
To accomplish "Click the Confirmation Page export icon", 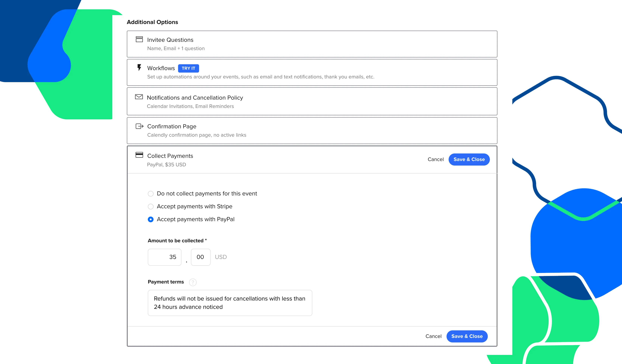I will 139,126.
